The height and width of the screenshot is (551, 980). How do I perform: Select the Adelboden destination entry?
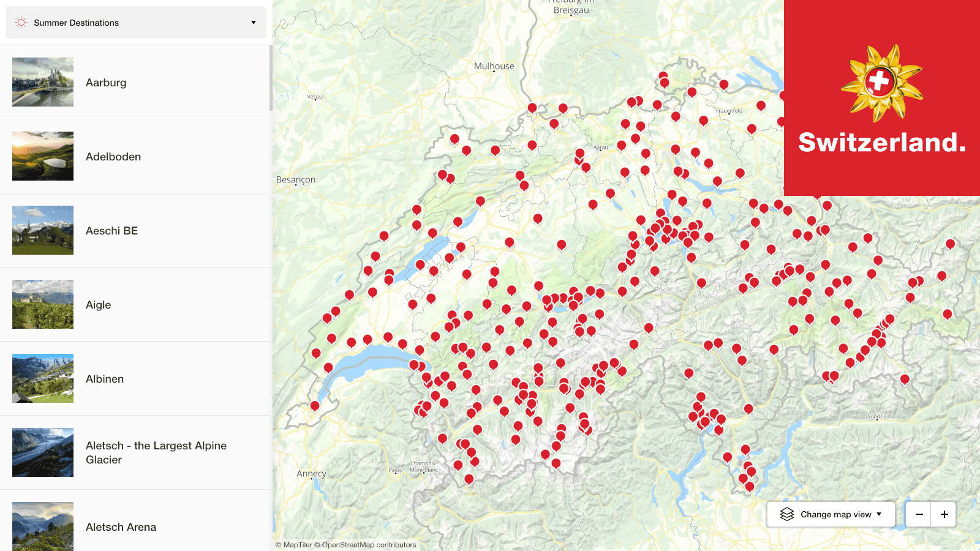coord(113,156)
